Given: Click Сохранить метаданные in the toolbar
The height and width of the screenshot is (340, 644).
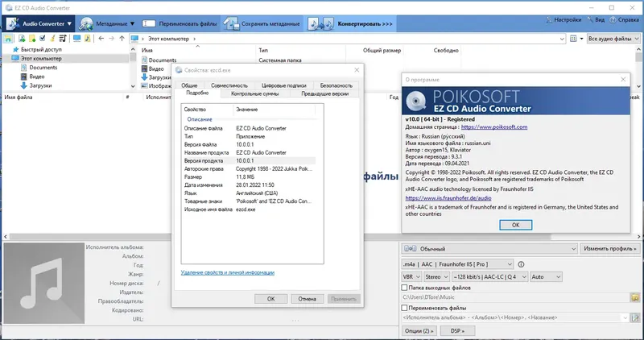Looking at the screenshot, I should (262, 24).
